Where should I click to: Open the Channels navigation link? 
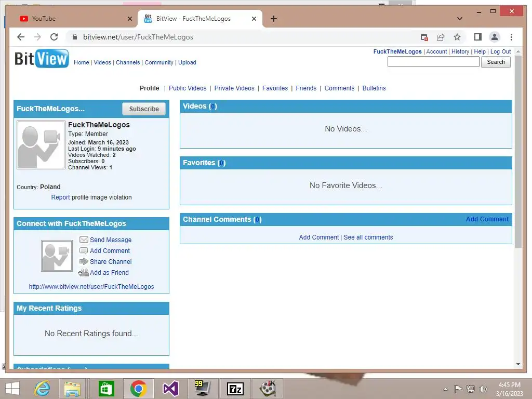[128, 62]
